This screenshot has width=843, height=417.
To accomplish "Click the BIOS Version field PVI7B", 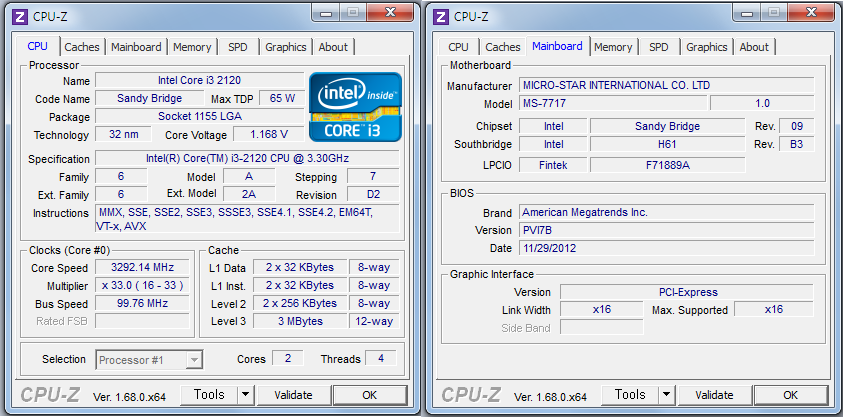I will tap(666, 230).
